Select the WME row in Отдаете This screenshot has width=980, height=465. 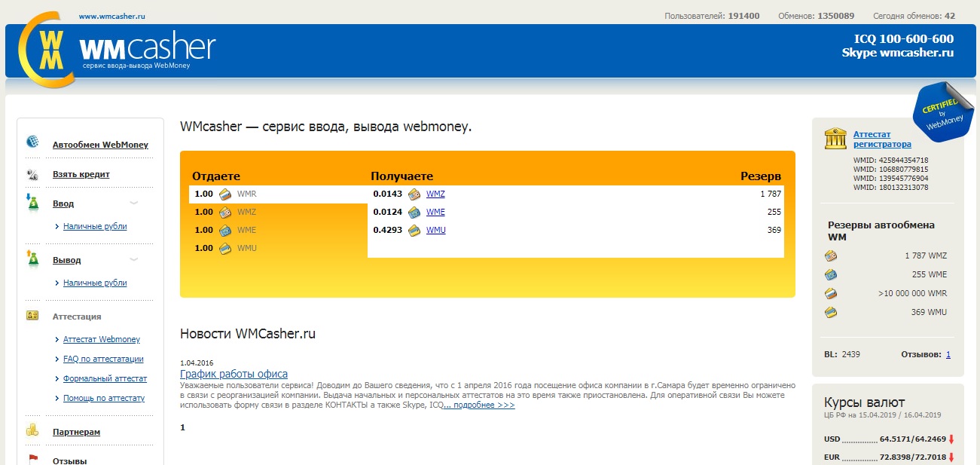click(278, 230)
